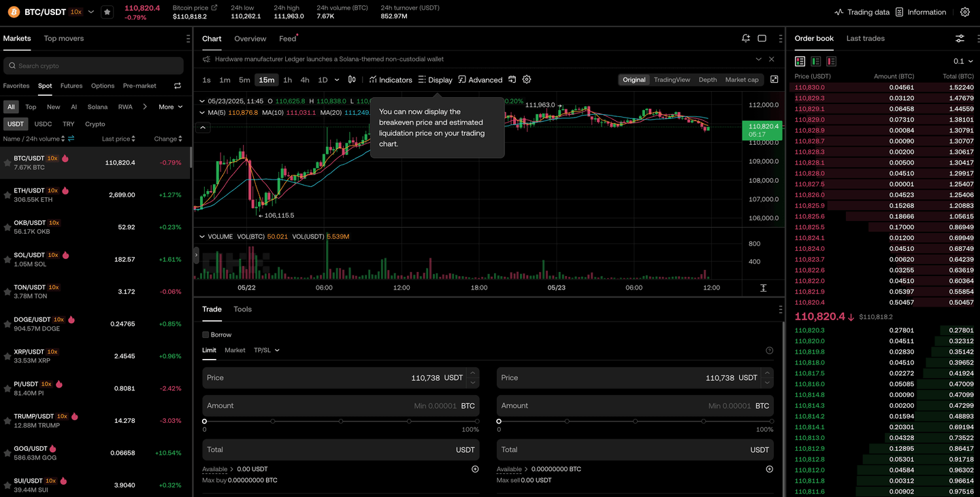Open the Indicators panel on the chart
The image size is (980, 497).
[391, 80]
